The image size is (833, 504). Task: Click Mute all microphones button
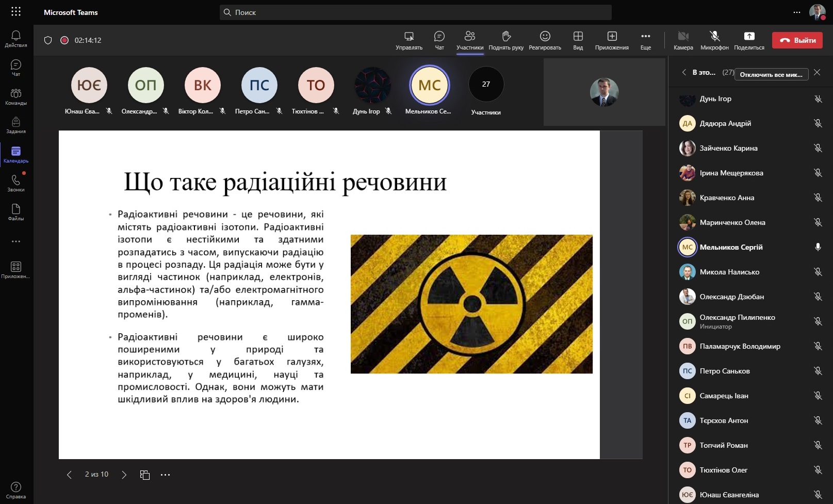click(771, 74)
